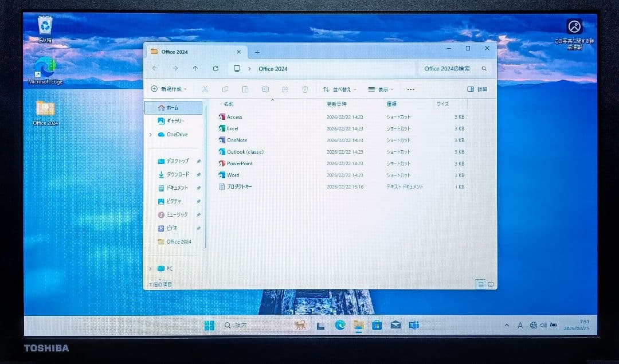Select the Rename icon on the toolbar
Image resolution: width=619 pixels, height=364 pixels.
tap(265, 89)
